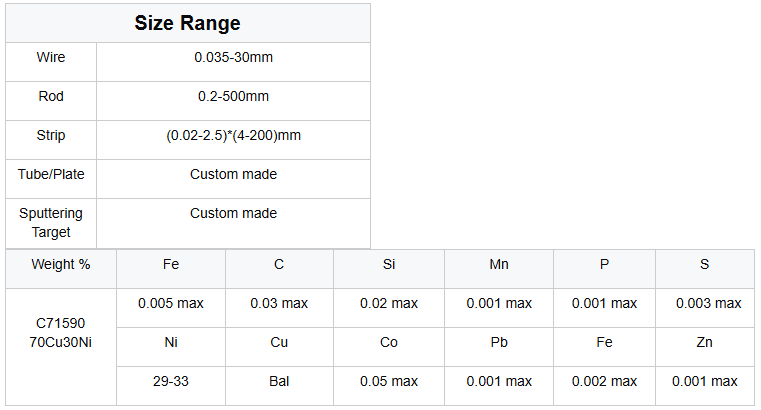Click the Si column header
The width and height of the screenshot is (761, 410).
click(x=389, y=265)
